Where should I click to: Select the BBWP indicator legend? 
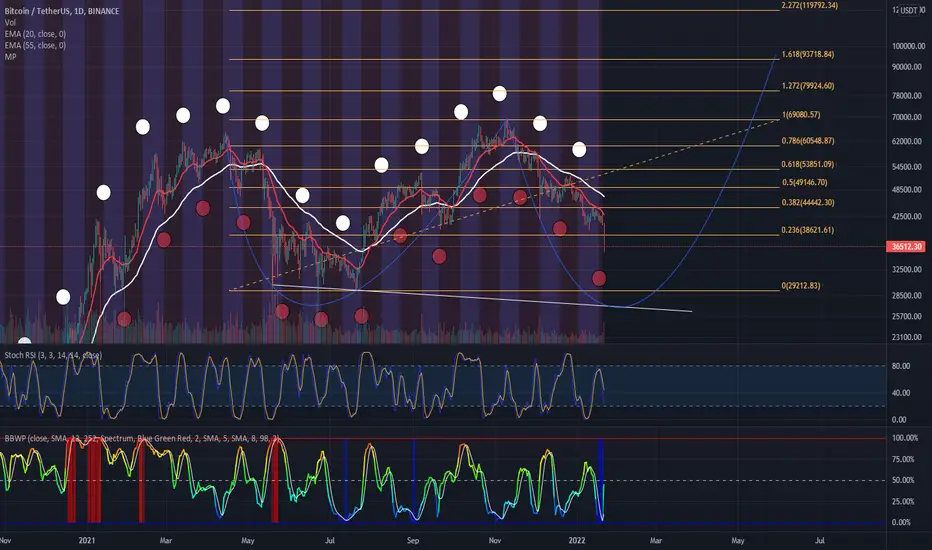pyautogui.click(x=141, y=438)
